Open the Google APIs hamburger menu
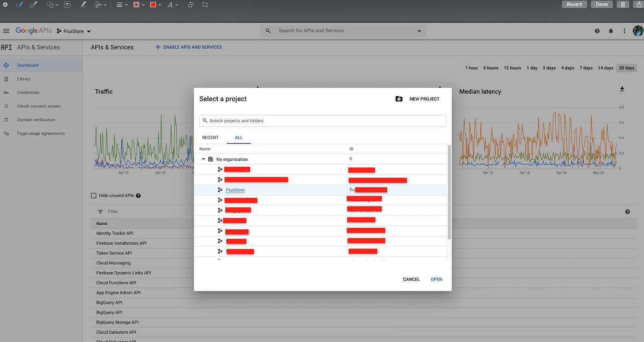644x342 pixels. click(x=6, y=31)
